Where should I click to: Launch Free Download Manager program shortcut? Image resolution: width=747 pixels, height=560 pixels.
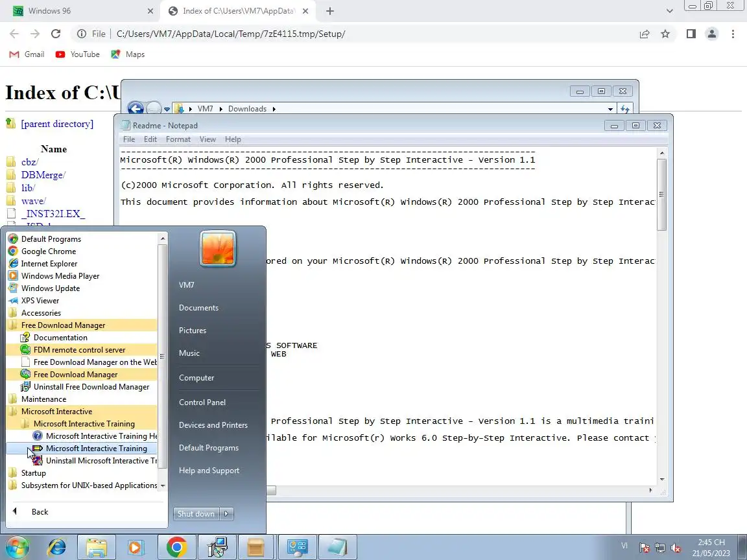[x=82, y=375]
